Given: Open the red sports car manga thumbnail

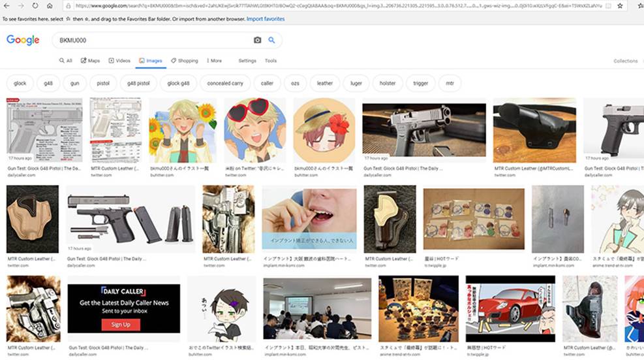Looking at the screenshot, I should click(x=510, y=308).
